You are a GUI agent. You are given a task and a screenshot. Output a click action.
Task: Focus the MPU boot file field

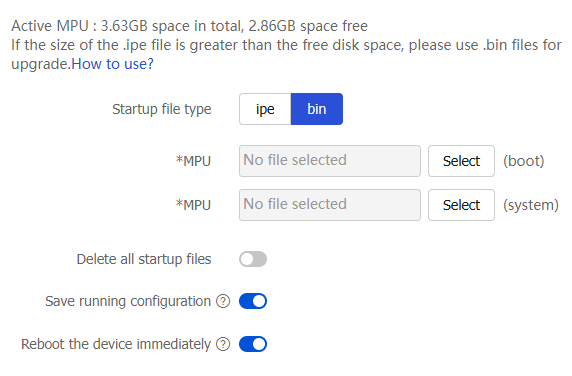pos(330,161)
